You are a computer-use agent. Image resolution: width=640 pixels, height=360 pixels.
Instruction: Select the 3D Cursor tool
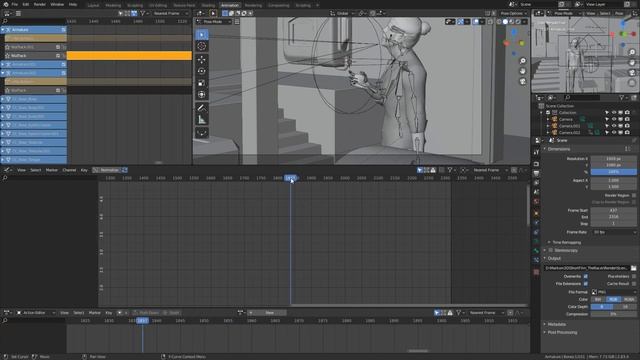point(202,47)
